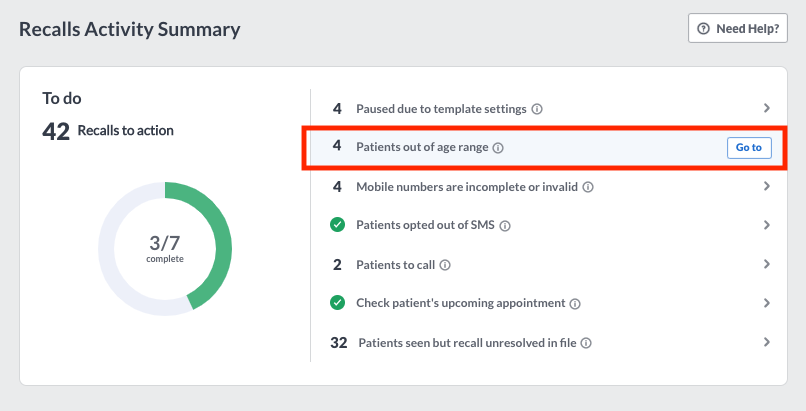Select the Patients to call row text
Image resolution: width=806 pixels, height=411 pixels.
click(395, 265)
